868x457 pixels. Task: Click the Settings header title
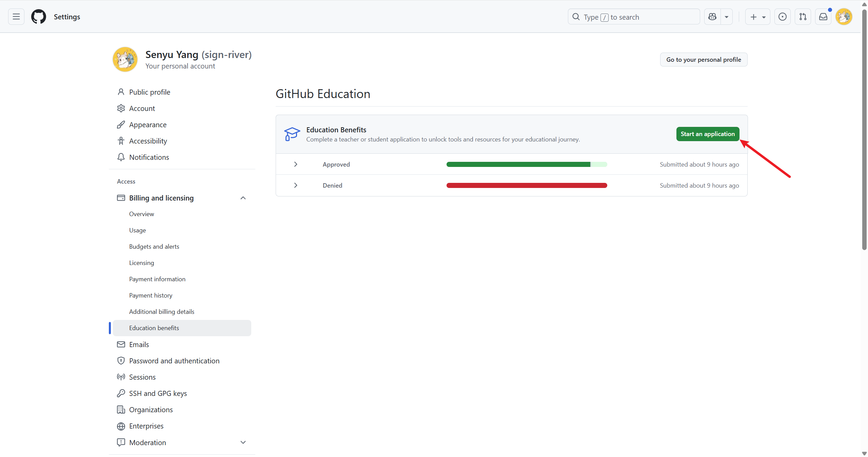click(67, 17)
